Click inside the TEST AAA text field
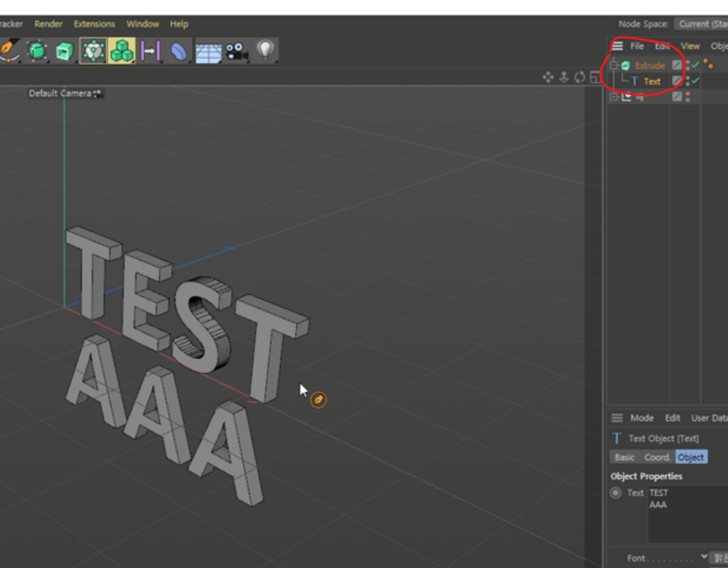Screen dimensions: 728x568 click(688, 514)
